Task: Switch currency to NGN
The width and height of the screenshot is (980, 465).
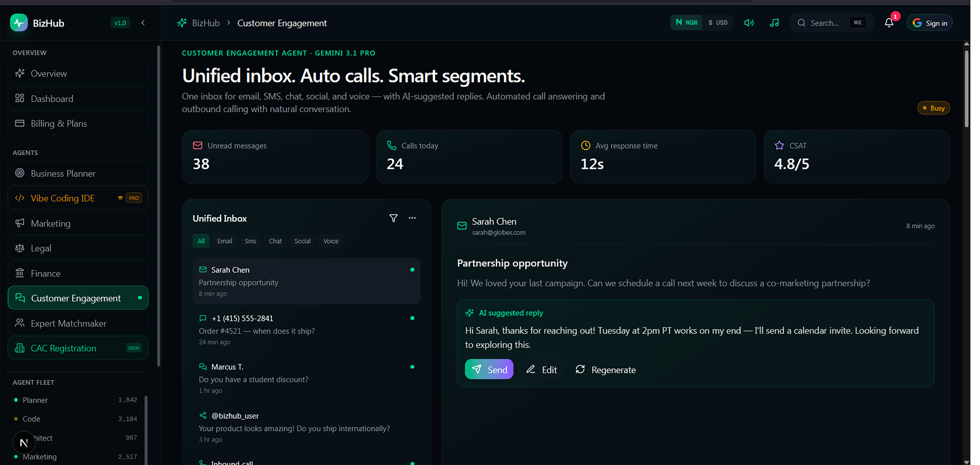Action: 686,23
